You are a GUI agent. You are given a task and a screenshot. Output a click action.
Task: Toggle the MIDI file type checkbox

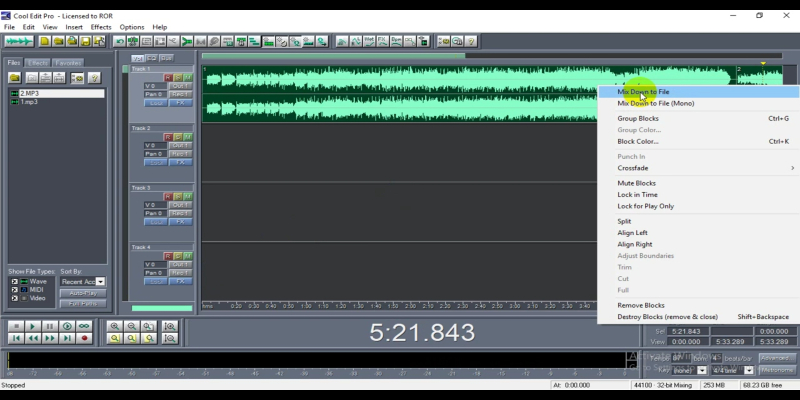click(x=14, y=289)
